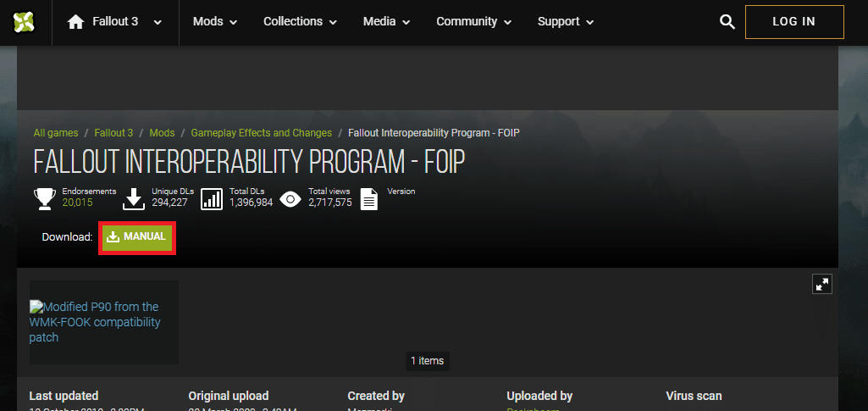Expand gallery with fullscreen arrows icon
Screen dimensions: 868x411
point(822,285)
